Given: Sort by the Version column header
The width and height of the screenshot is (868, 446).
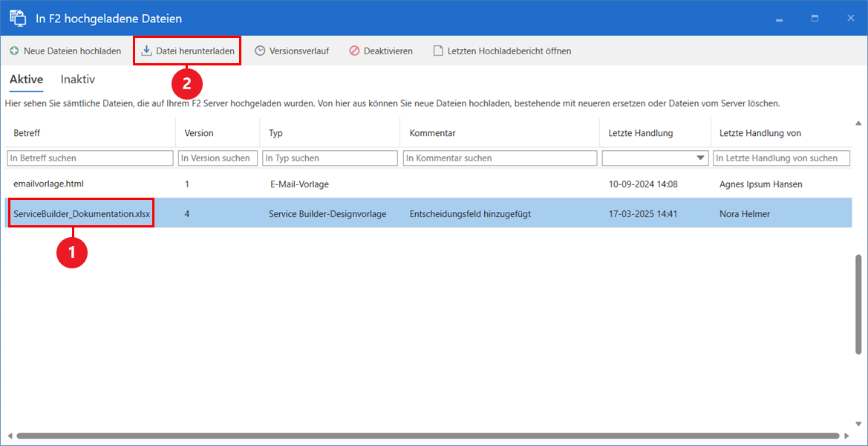Looking at the screenshot, I should coord(197,132).
